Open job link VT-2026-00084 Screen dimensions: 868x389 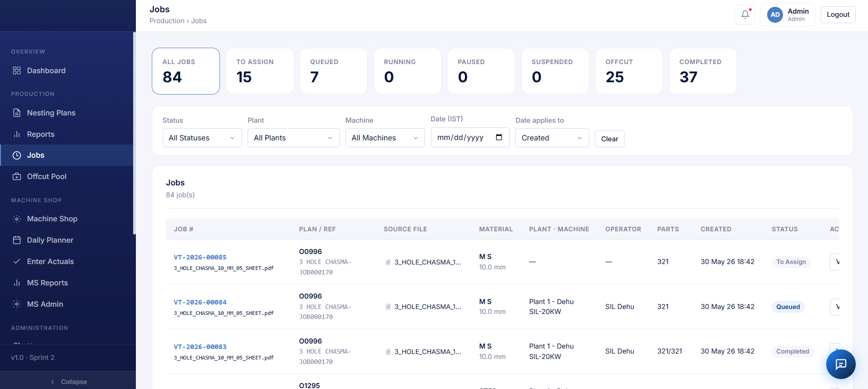200,302
